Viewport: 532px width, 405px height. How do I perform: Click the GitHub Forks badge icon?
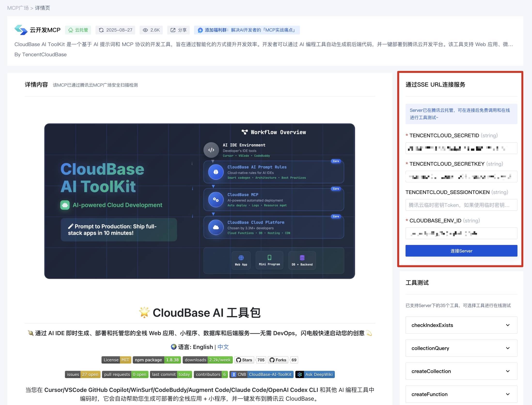(272, 360)
